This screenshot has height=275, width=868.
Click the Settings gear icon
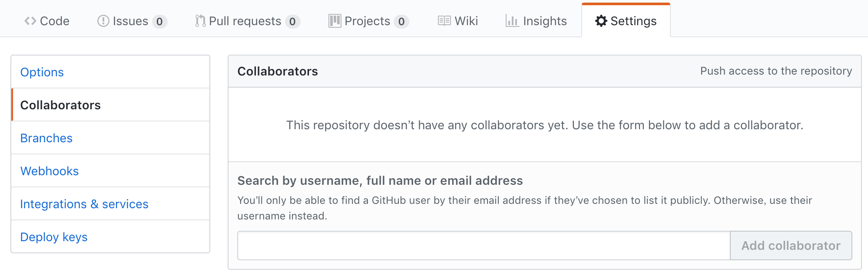(601, 21)
